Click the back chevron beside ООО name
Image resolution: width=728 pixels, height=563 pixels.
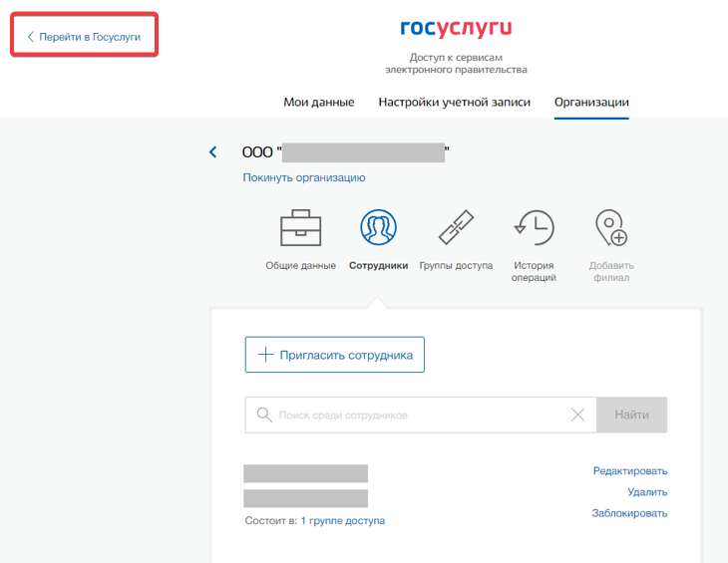(x=213, y=152)
